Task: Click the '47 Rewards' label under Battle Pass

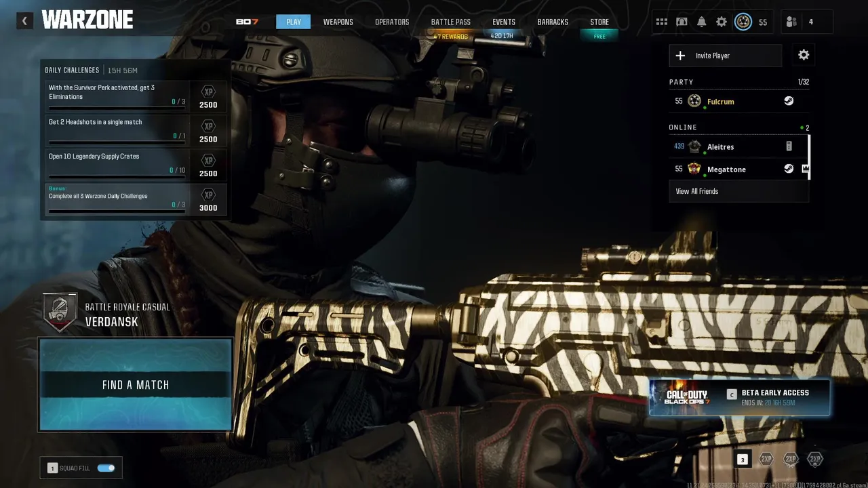Action: (x=451, y=37)
